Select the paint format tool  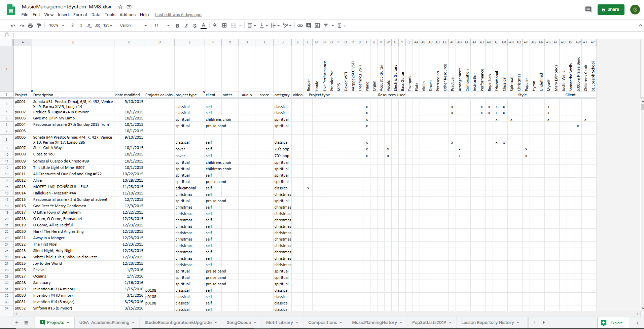coord(39,26)
